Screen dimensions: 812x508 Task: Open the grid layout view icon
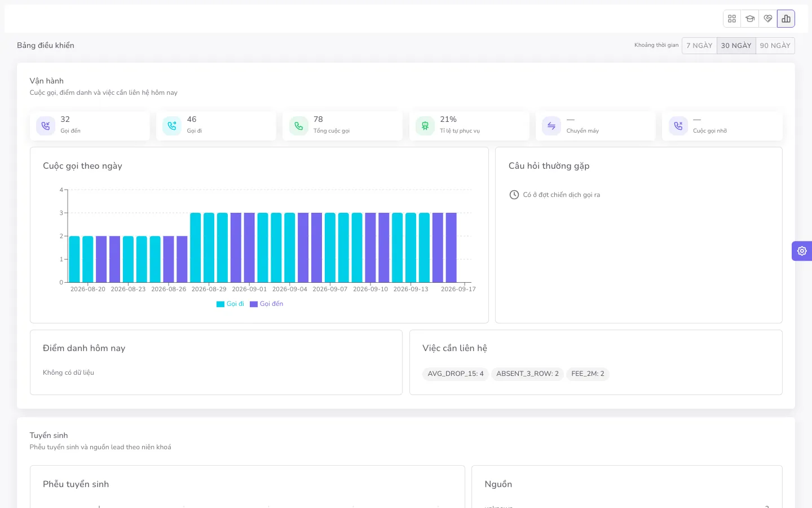[732, 19]
